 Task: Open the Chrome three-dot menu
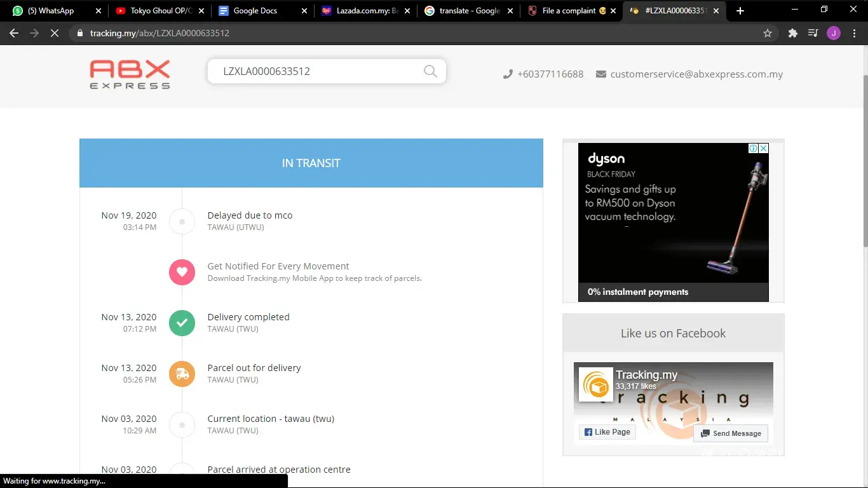point(853,33)
